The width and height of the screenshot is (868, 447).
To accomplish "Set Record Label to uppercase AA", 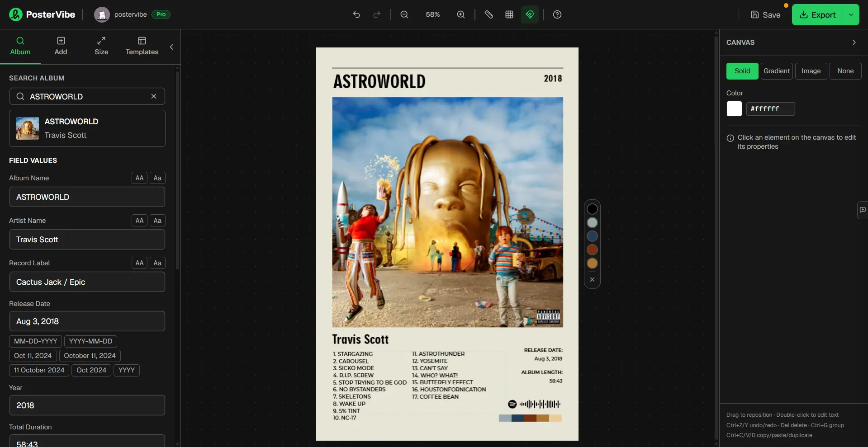I will [x=139, y=263].
